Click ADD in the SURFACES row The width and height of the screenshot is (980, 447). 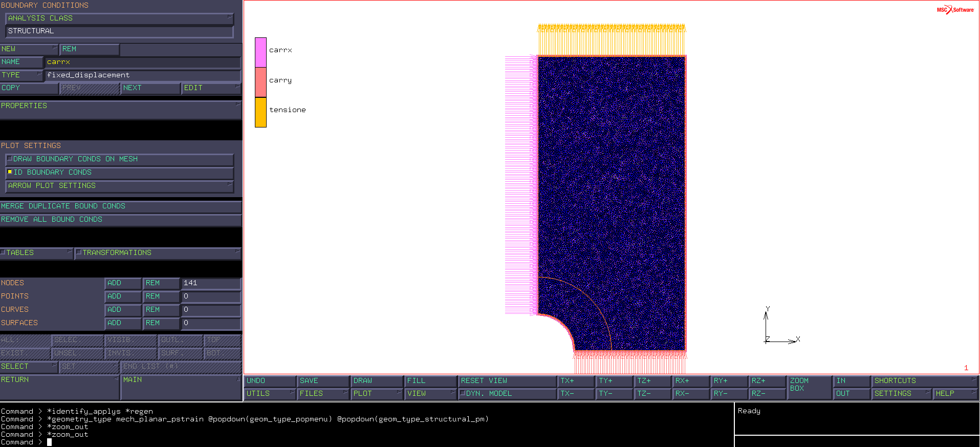(123, 323)
